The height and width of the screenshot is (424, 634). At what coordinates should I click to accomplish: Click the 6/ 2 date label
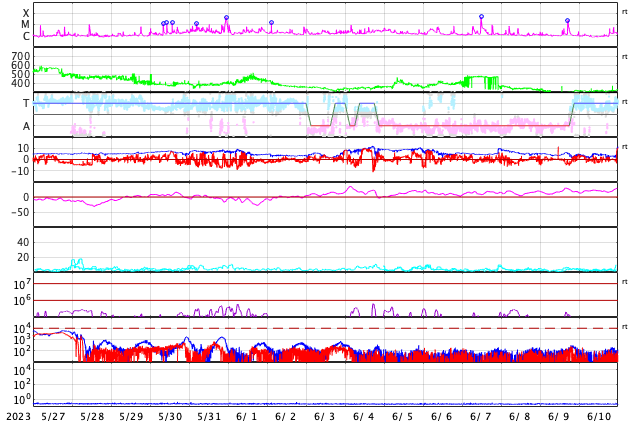pyautogui.click(x=286, y=416)
